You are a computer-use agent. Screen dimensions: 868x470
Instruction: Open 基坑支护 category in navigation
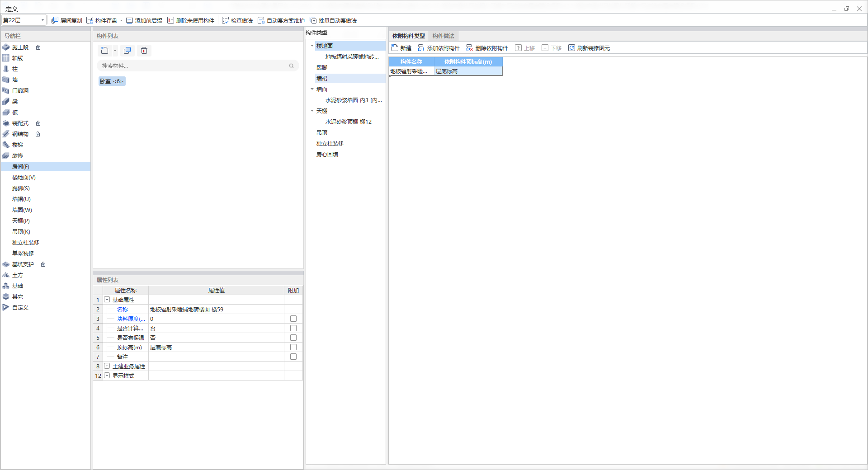click(x=23, y=264)
